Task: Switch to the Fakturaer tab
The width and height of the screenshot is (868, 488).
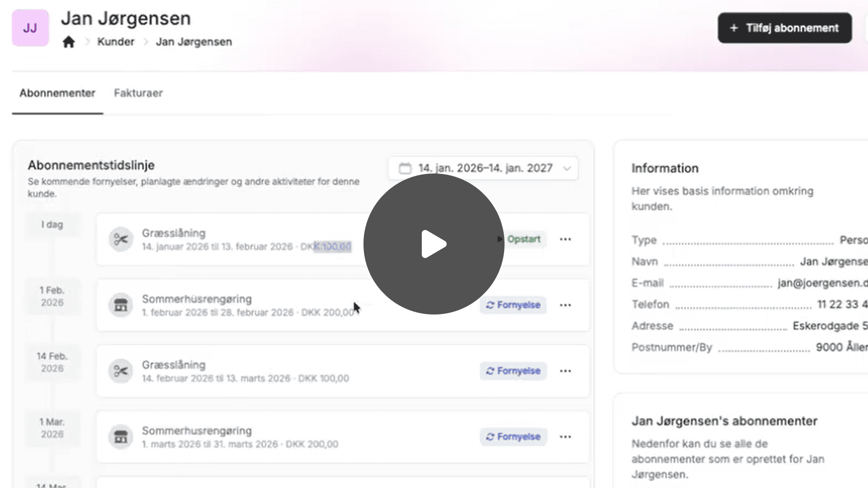Action: click(138, 93)
